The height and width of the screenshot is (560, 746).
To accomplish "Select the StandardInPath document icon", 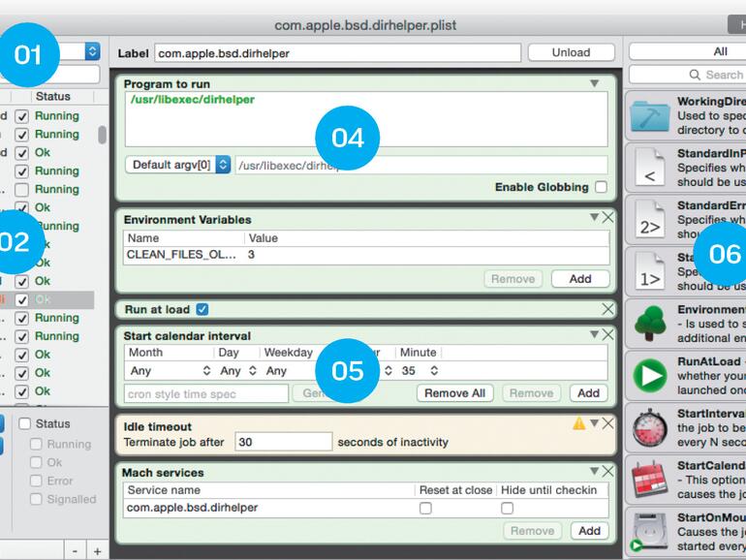I will tap(649, 167).
